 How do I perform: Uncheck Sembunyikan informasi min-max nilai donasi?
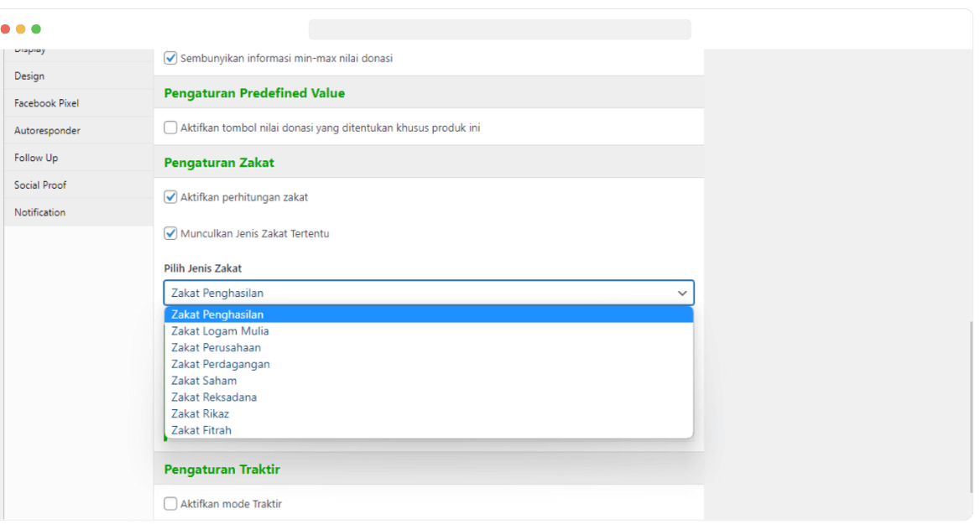[x=170, y=59]
